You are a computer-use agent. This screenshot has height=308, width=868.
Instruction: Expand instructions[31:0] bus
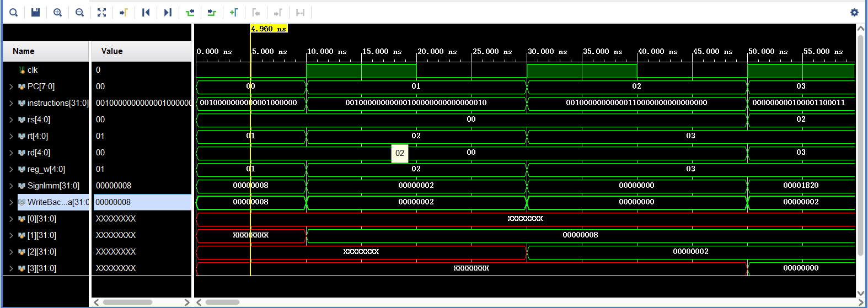pos(11,103)
